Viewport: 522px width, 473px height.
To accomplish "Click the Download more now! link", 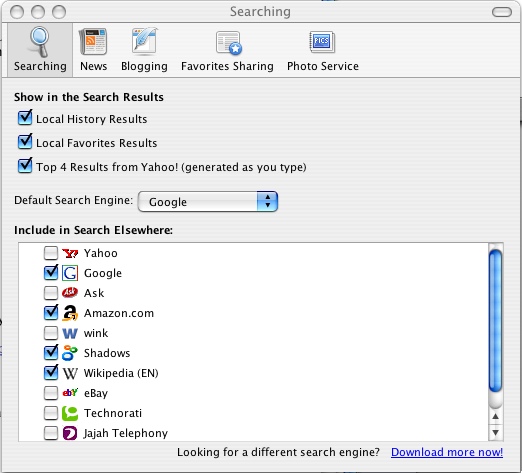I will coord(447,452).
